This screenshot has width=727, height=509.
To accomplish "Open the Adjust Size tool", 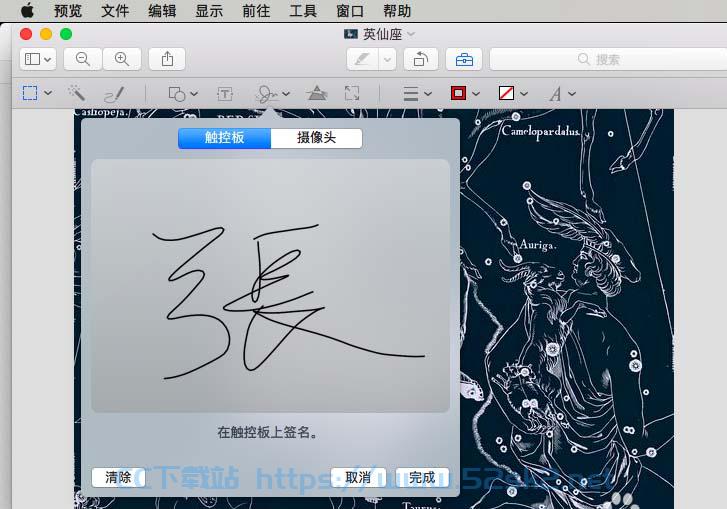I will 352,93.
